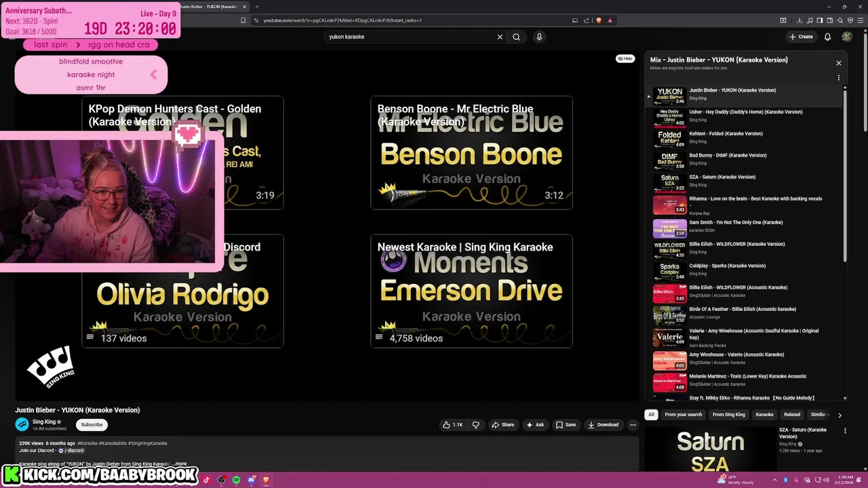Viewport: 868px width, 488px height.
Task: Start voice search with the microphone icon
Action: tap(539, 37)
